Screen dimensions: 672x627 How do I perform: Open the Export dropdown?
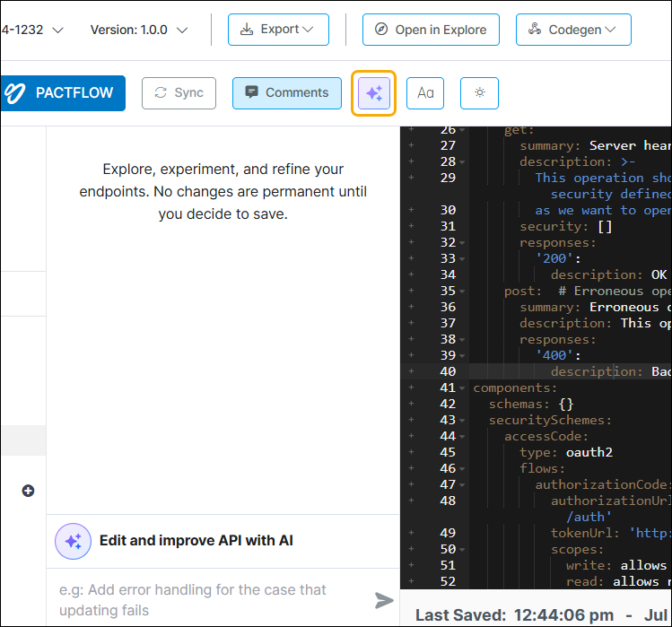(x=278, y=30)
